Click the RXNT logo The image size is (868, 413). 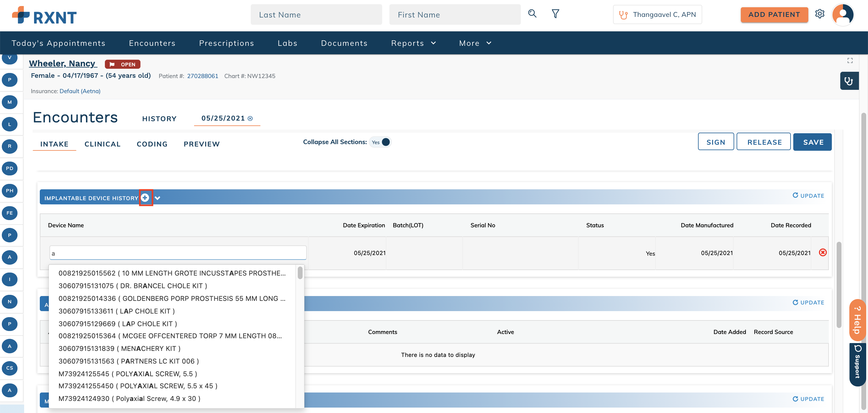click(x=44, y=15)
